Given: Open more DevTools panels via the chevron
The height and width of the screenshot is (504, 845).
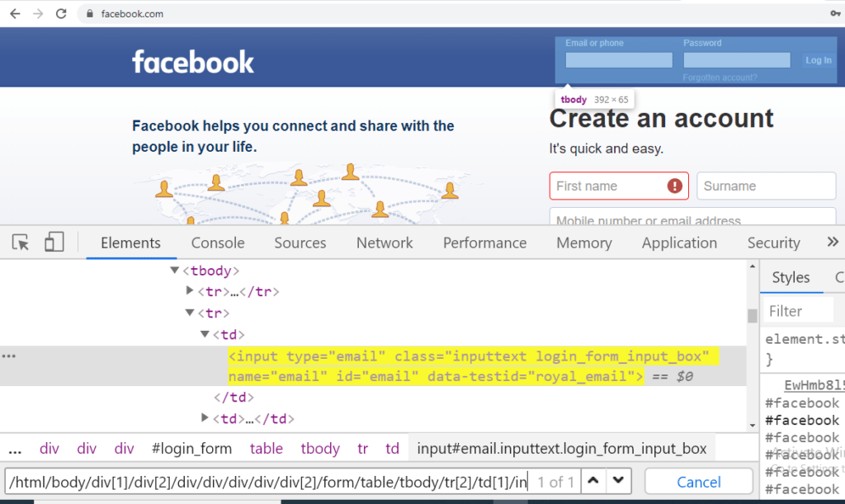Looking at the screenshot, I should (833, 242).
